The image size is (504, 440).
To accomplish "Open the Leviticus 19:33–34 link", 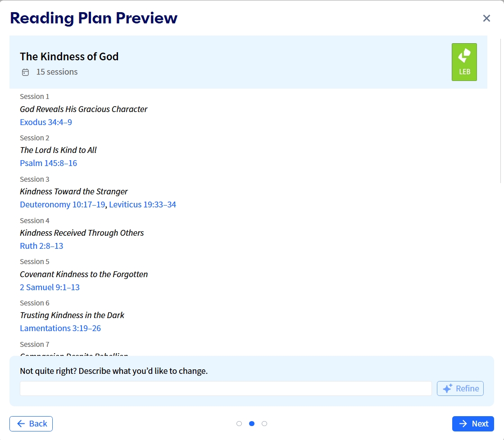I will [142, 205].
